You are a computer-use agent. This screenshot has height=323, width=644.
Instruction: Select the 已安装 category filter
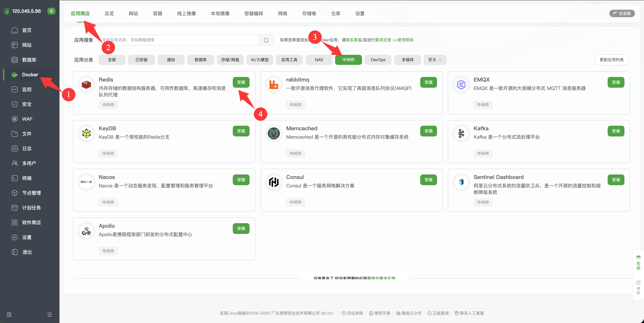click(x=141, y=60)
